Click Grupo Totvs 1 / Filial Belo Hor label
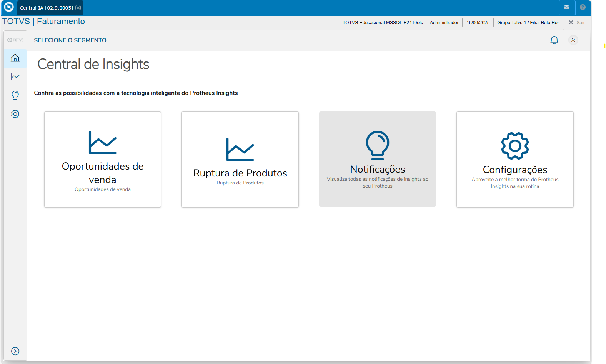606x364 pixels. [528, 23]
